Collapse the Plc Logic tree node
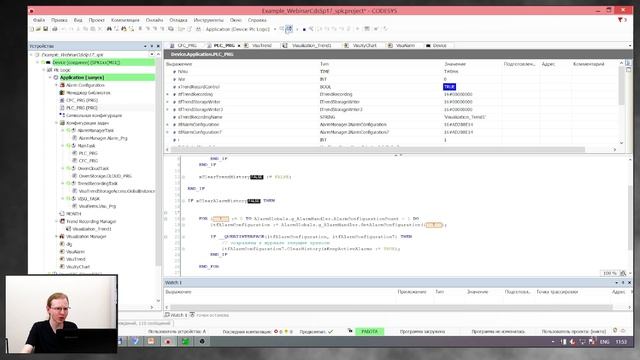Screen dimensions: 640x360 (44, 70)
